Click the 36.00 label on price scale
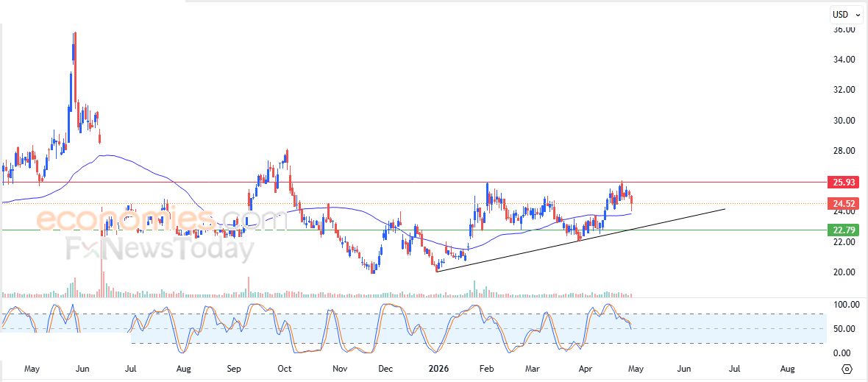 (x=844, y=30)
